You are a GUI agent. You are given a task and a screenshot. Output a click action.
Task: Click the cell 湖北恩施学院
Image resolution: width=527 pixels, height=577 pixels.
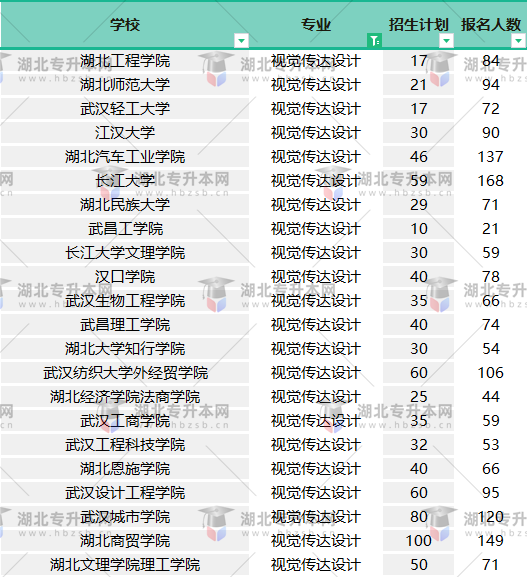[x=125, y=469]
